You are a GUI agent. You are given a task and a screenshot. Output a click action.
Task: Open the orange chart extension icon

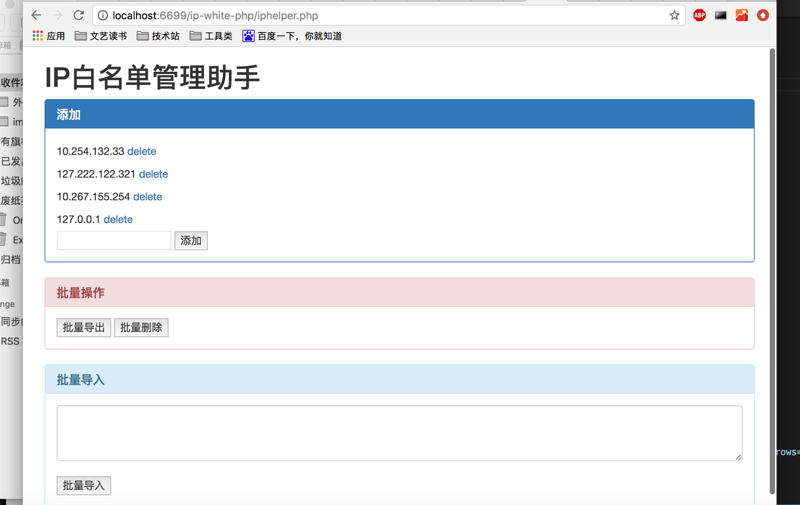[x=741, y=15]
